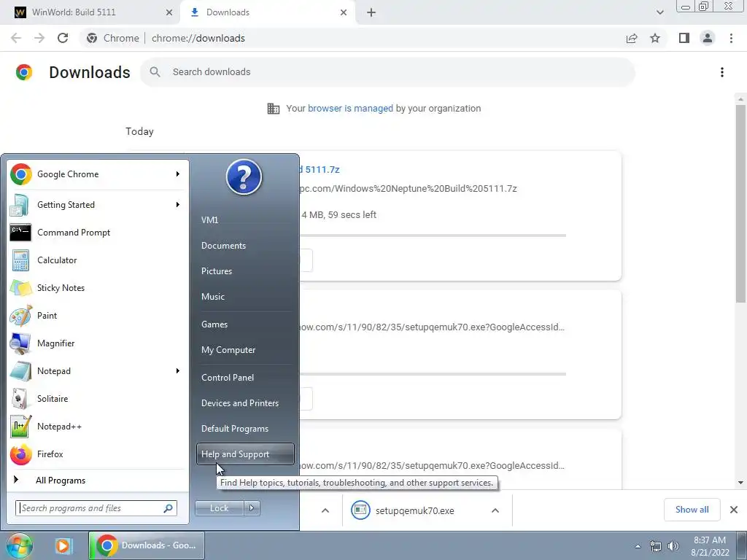The image size is (747, 560).
Task: Click Show all downloads button
Action: [x=692, y=510]
